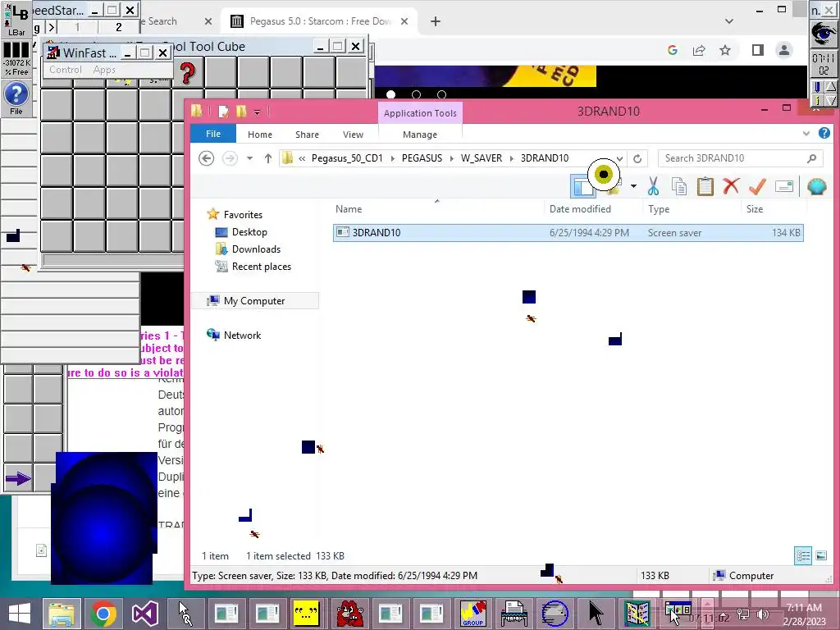Switch to Details view in status bar

coord(803,555)
